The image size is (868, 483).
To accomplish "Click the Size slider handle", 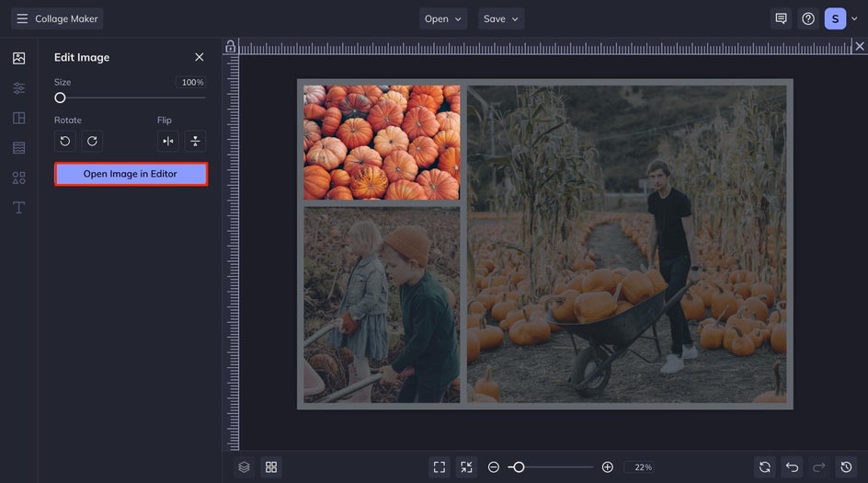I will click(60, 98).
